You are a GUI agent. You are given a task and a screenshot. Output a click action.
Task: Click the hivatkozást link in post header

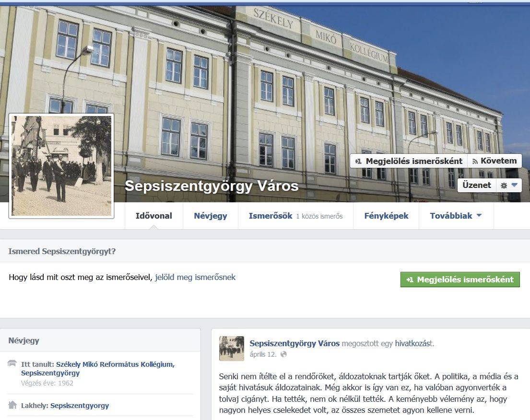tap(414, 344)
